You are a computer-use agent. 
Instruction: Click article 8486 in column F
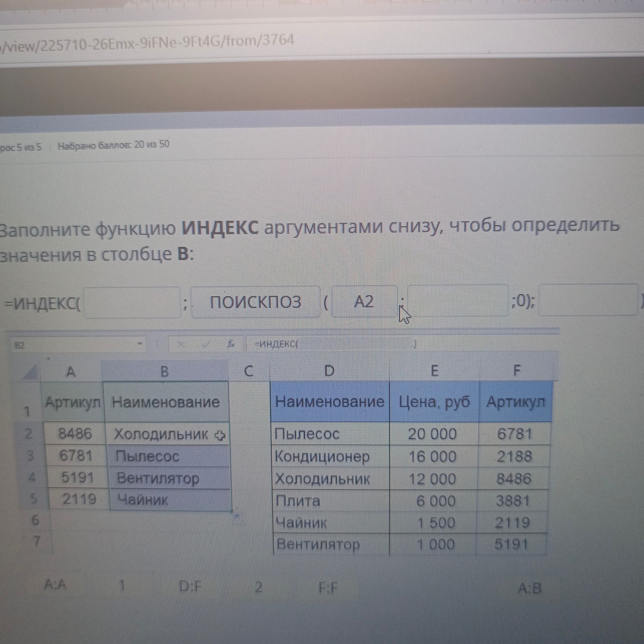click(513, 478)
